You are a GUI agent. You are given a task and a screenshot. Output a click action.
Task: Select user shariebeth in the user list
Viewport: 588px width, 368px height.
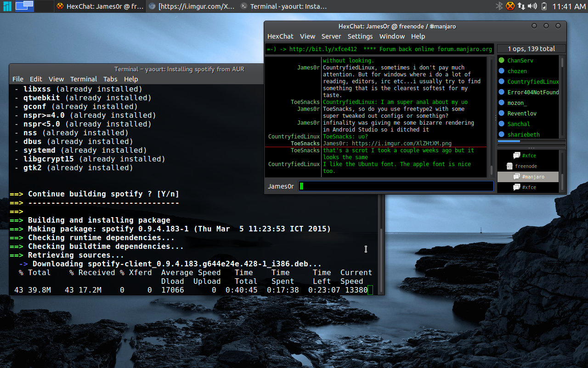[528, 134]
